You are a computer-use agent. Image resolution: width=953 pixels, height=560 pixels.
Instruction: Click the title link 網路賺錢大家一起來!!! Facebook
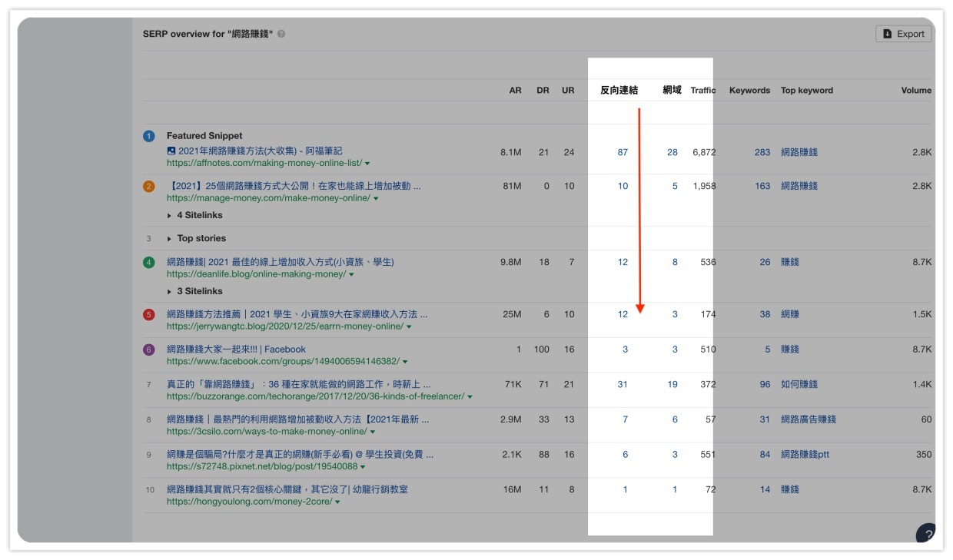(237, 349)
